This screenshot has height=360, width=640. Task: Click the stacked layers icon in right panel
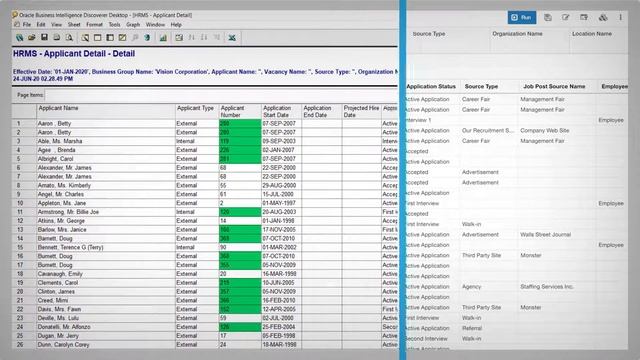[603, 18]
